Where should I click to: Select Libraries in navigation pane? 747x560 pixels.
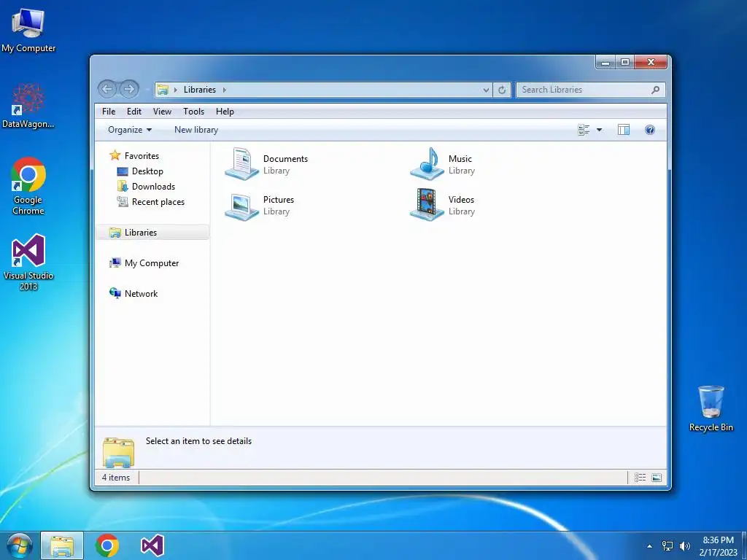152,233
